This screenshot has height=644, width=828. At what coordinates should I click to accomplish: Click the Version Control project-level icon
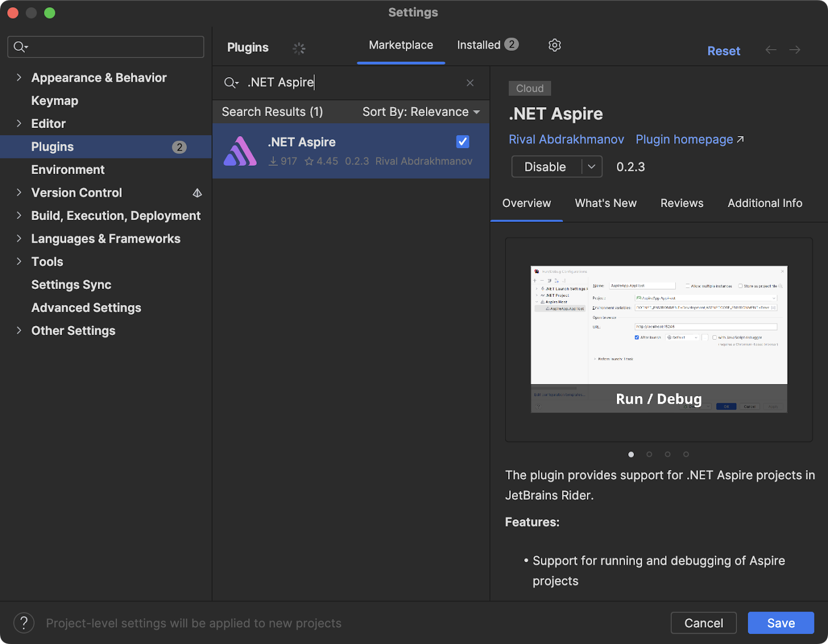click(x=197, y=193)
